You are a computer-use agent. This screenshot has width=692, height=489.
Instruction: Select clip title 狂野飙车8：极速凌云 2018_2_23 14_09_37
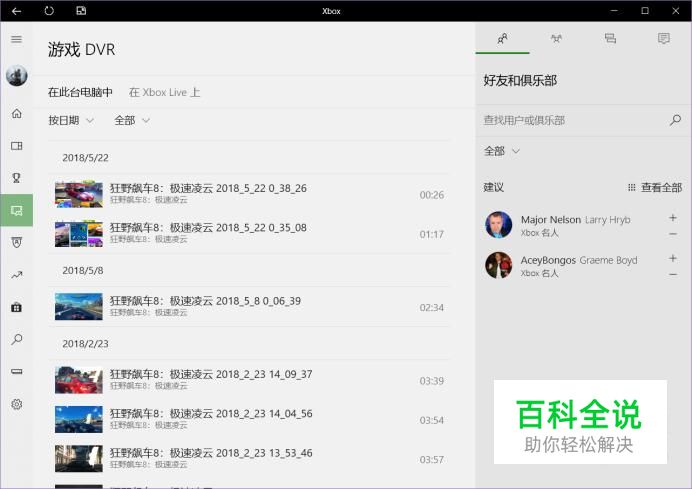(211, 374)
